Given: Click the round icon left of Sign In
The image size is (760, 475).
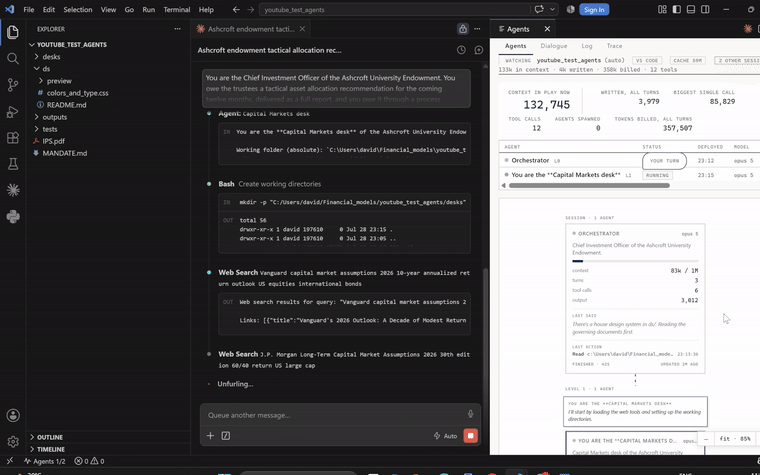Looking at the screenshot, I should point(570,9).
